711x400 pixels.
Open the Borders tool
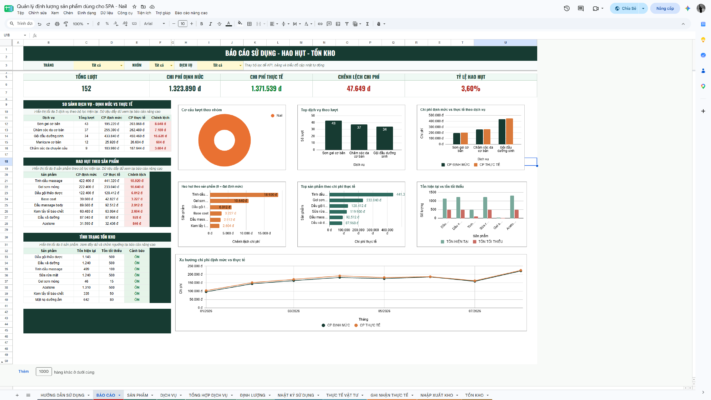pos(249,24)
